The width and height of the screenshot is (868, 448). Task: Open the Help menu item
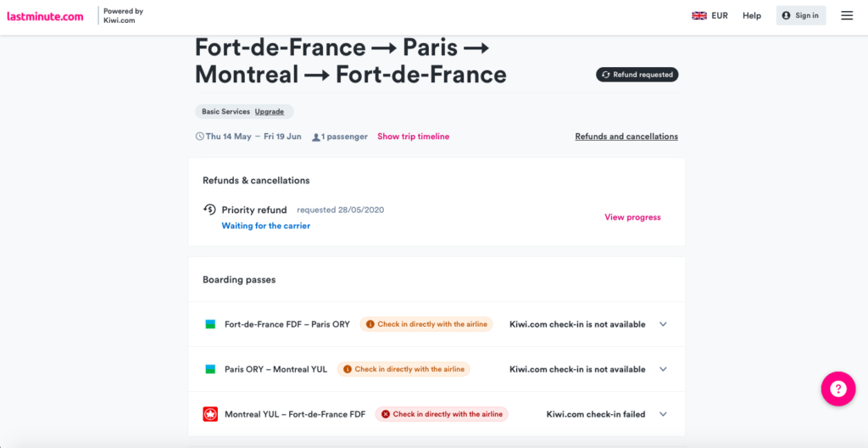[x=752, y=15]
